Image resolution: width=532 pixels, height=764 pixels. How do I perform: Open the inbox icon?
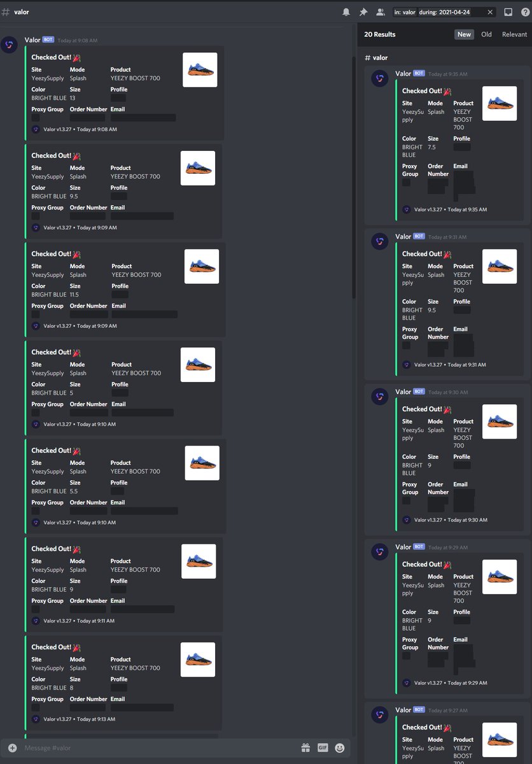[x=508, y=12]
